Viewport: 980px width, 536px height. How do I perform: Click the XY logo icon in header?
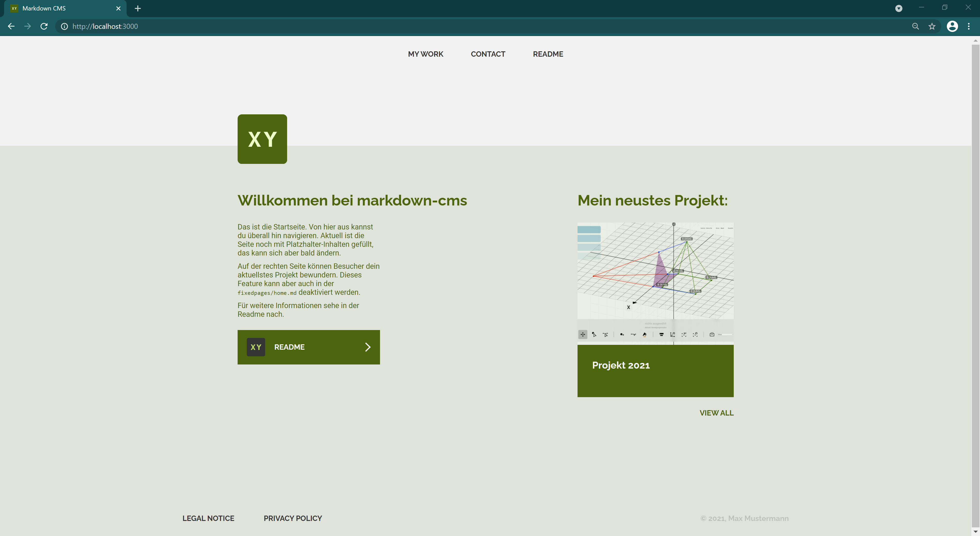point(262,139)
